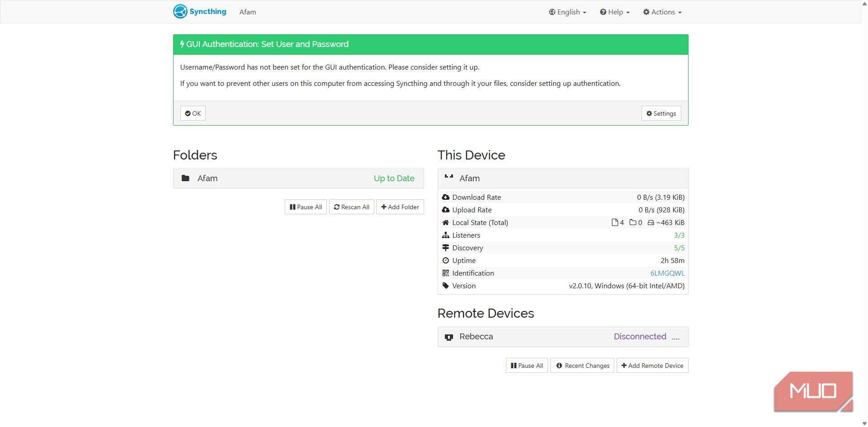
Task: Open the Help dropdown menu
Action: 615,12
